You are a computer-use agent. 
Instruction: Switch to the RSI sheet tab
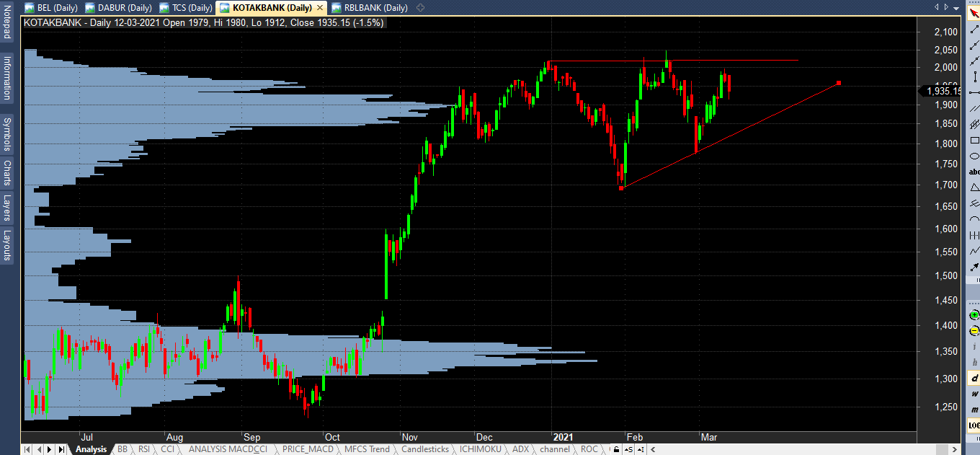(x=144, y=449)
